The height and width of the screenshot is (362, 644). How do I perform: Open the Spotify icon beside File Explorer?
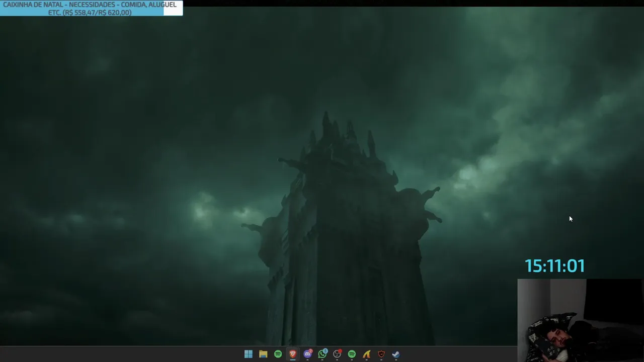point(278,354)
